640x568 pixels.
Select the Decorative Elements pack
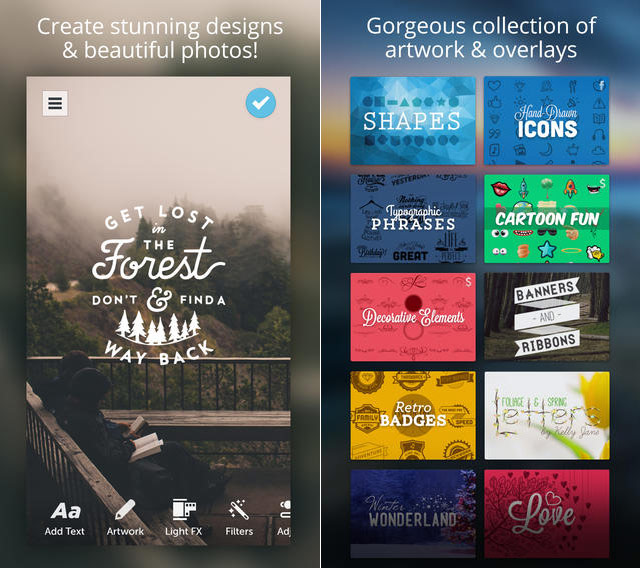coord(413,317)
